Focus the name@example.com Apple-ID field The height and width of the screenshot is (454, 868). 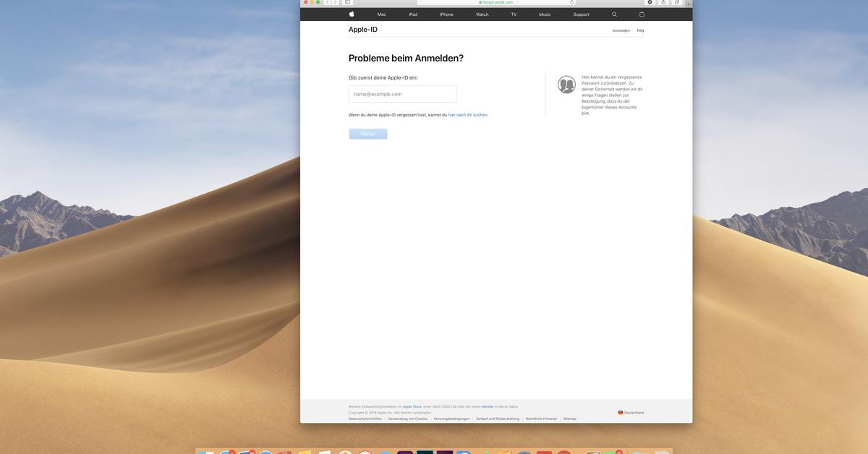pyautogui.click(x=403, y=94)
